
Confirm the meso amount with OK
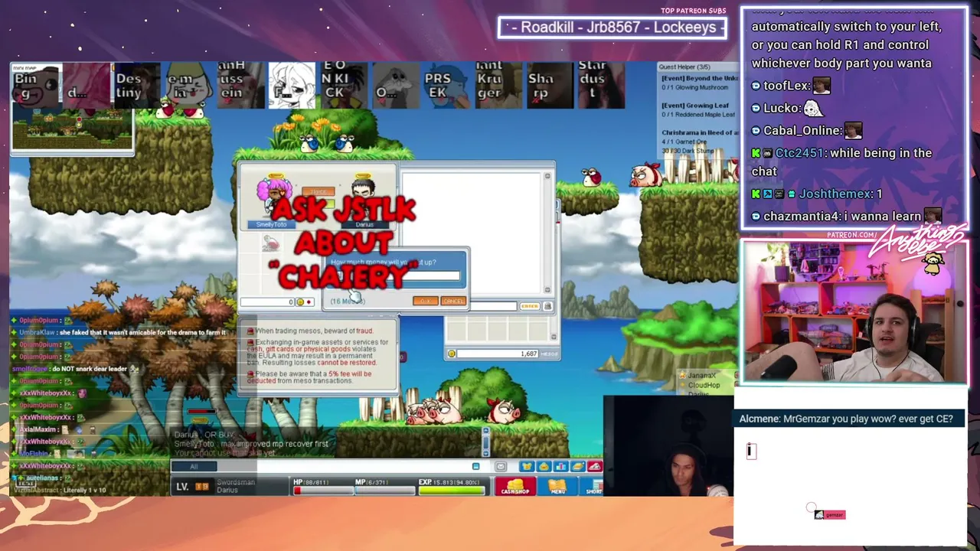425,302
